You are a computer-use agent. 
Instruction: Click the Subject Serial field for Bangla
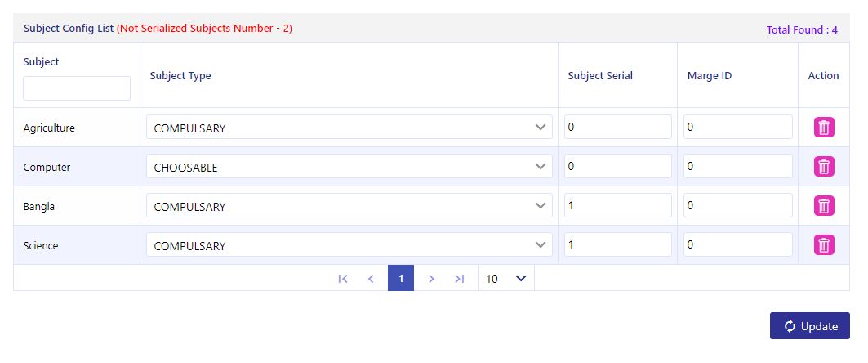click(x=618, y=205)
